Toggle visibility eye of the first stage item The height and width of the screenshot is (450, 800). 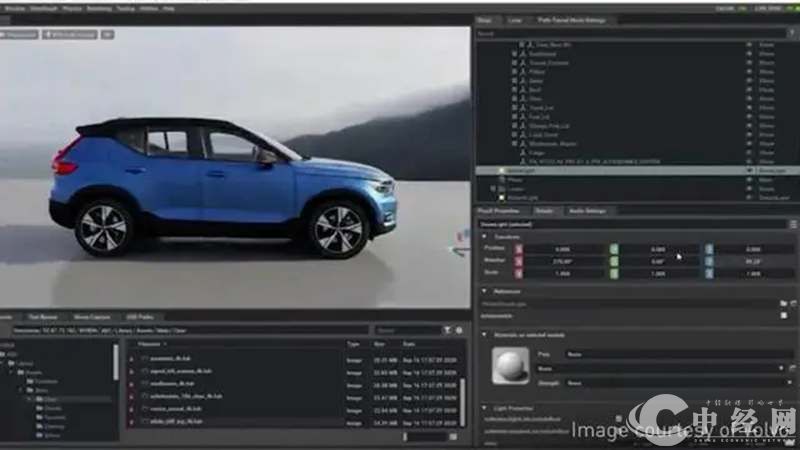click(749, 45)
